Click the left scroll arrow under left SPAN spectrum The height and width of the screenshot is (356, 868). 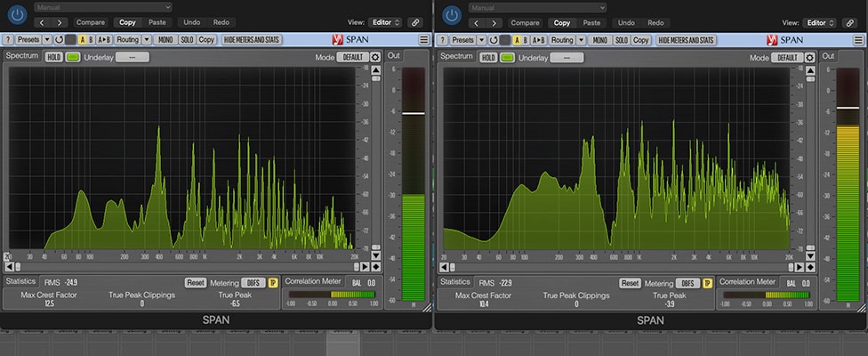click(10, 267)
